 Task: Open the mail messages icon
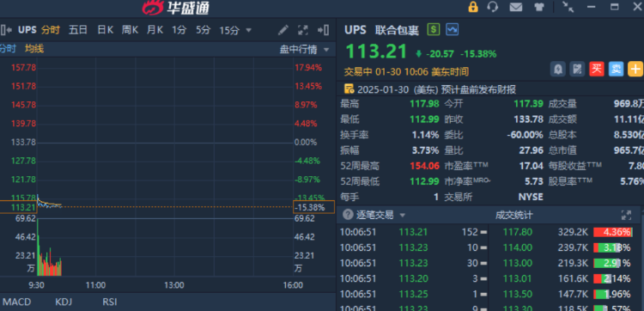515,7
